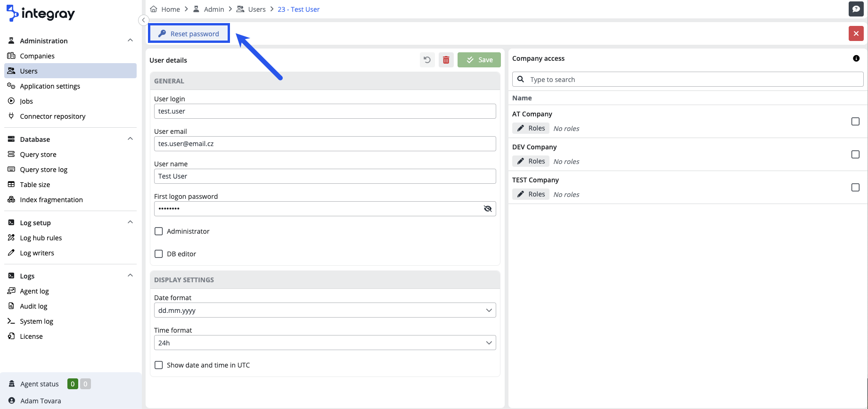Collapse the sidebar with the arrow icon
The height and width of the screenshot is (409, 868).
point(143,20)
